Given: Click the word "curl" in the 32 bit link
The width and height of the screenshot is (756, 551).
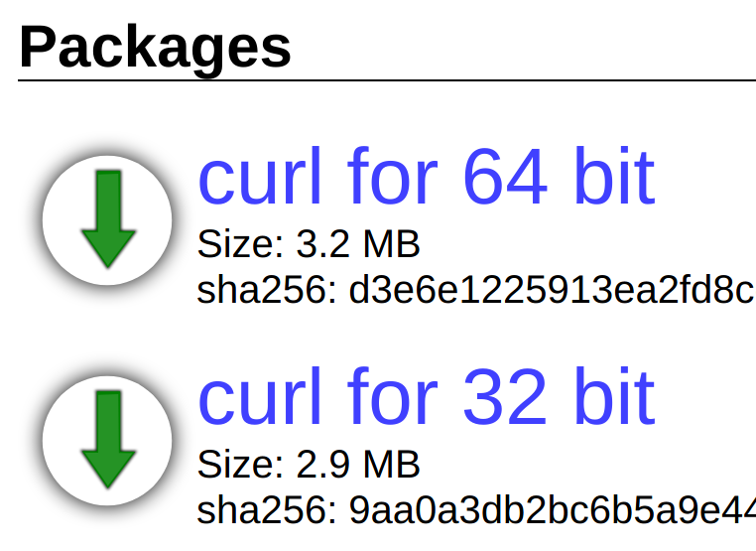Looking at the screenshot, I should (x=260, y=398).
